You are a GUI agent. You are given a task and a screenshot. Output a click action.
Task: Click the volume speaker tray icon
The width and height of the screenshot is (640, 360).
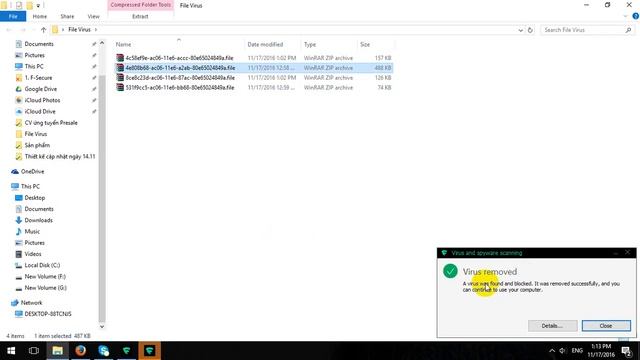(562, 351)
